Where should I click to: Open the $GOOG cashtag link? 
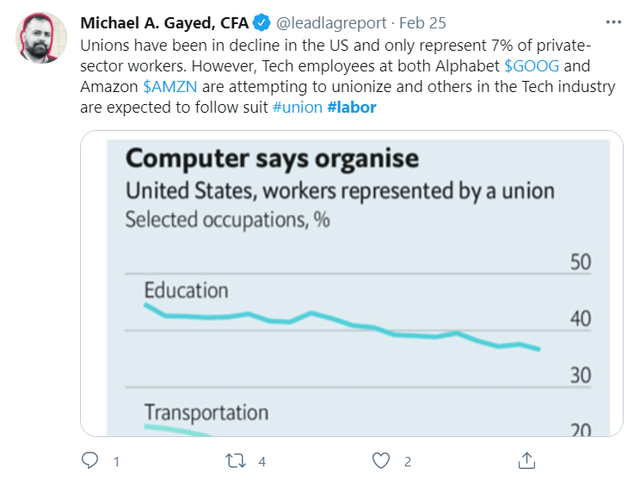pyautogui.click(x=531, y=66)
